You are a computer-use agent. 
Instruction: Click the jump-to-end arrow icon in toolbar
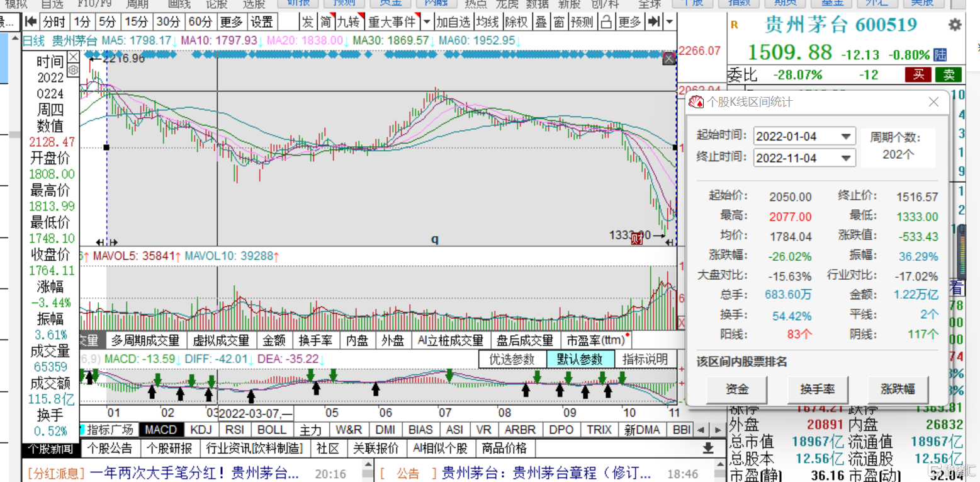655,22
